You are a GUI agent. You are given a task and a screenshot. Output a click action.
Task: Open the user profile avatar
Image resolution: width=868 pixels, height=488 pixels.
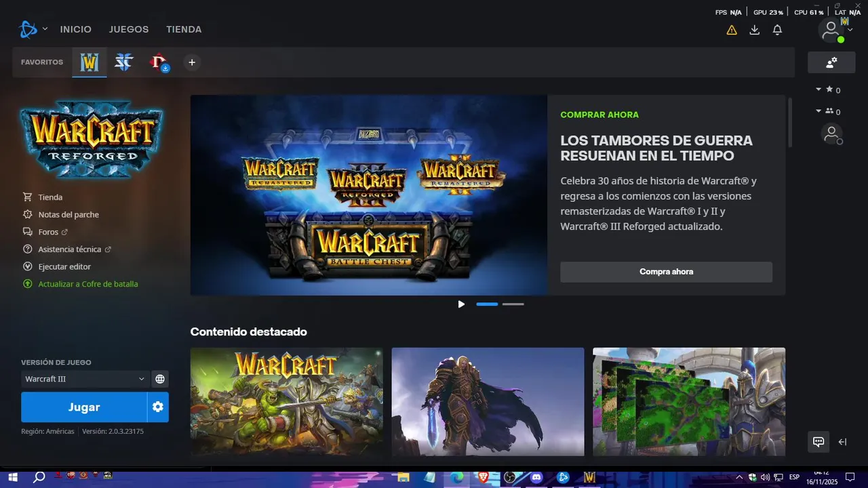831,30
